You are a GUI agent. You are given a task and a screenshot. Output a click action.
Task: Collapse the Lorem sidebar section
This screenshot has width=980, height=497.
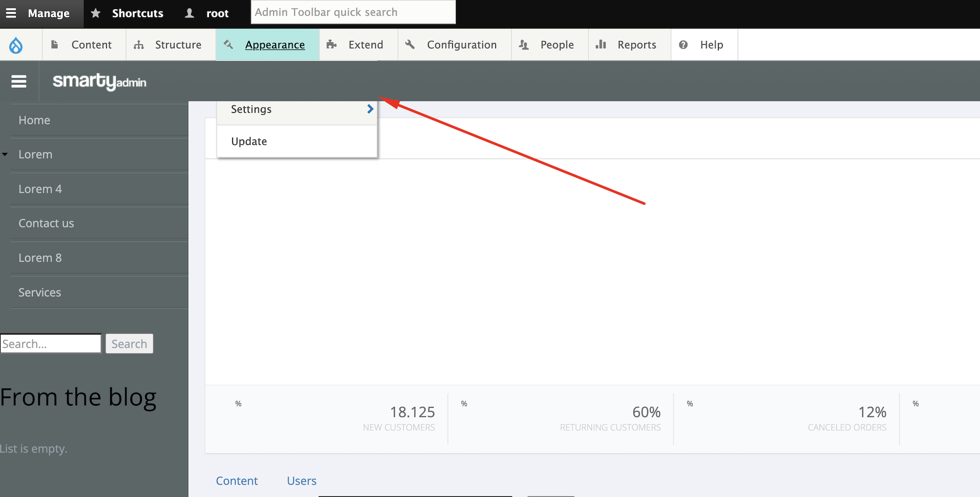click(5, 154)
